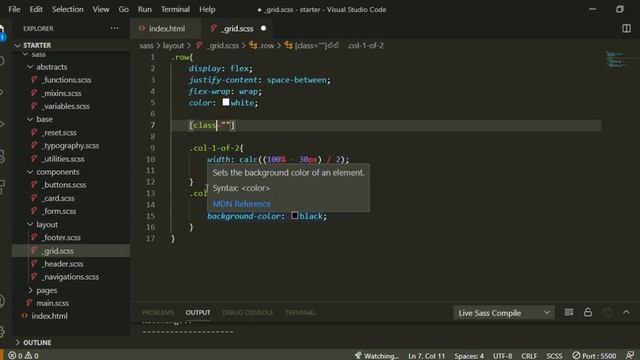Screen dimensions: 640x360
Task: Open the Help menu
Action: [207, 9]
